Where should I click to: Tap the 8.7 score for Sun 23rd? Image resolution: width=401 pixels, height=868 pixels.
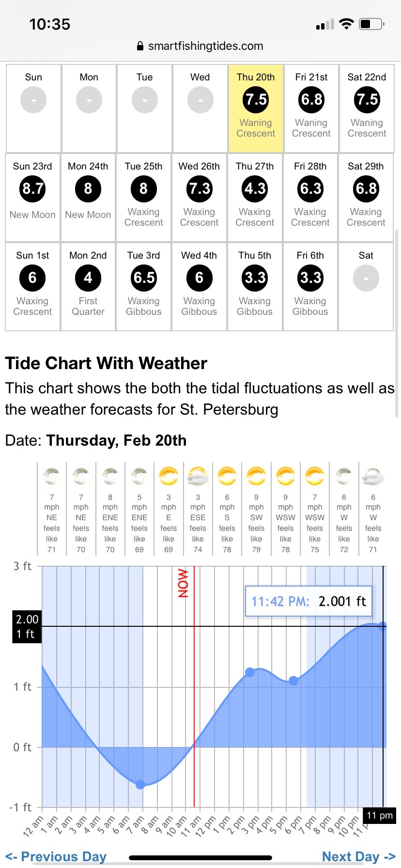tap(33, 188)
